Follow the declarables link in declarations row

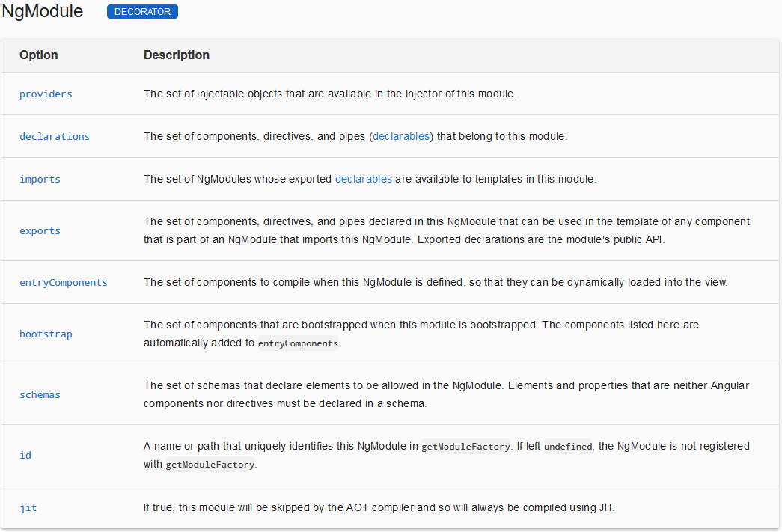click(x=401, y=136)
